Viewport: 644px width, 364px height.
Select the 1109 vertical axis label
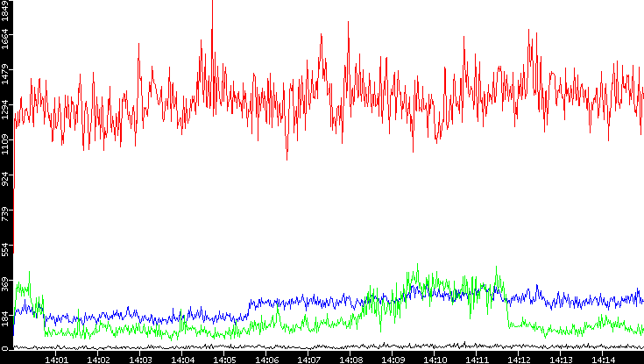point(5,143)
